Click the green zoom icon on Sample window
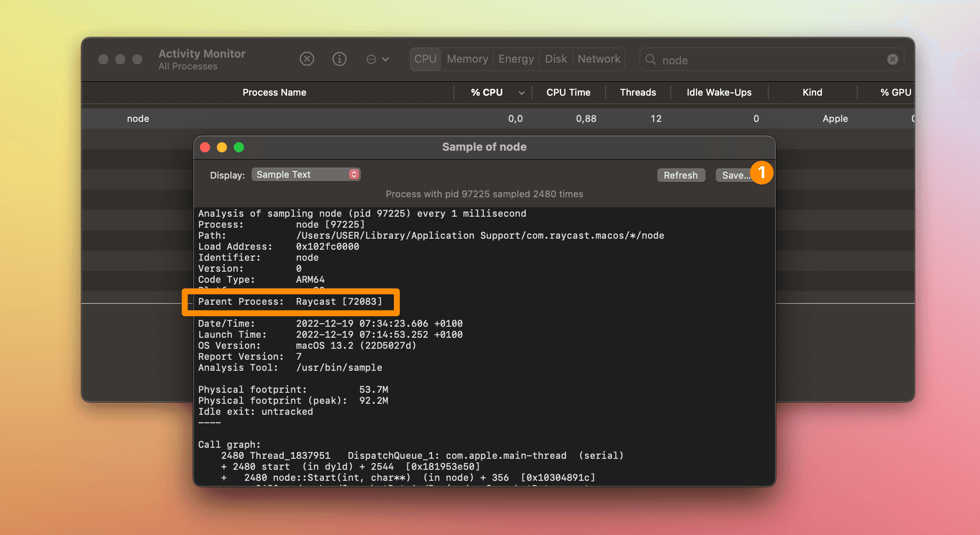This screenshot has height=535, width=980. pos(238,147)
